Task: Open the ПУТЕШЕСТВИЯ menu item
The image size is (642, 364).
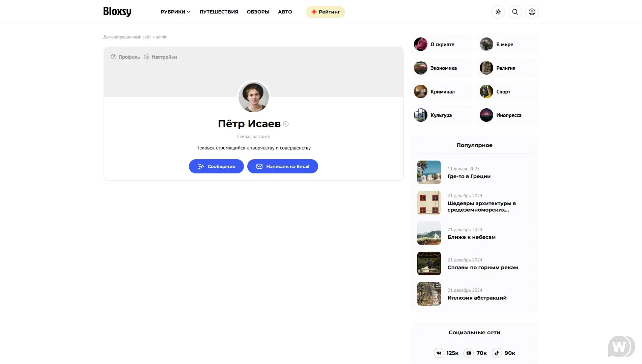Action: coord(219,12)
